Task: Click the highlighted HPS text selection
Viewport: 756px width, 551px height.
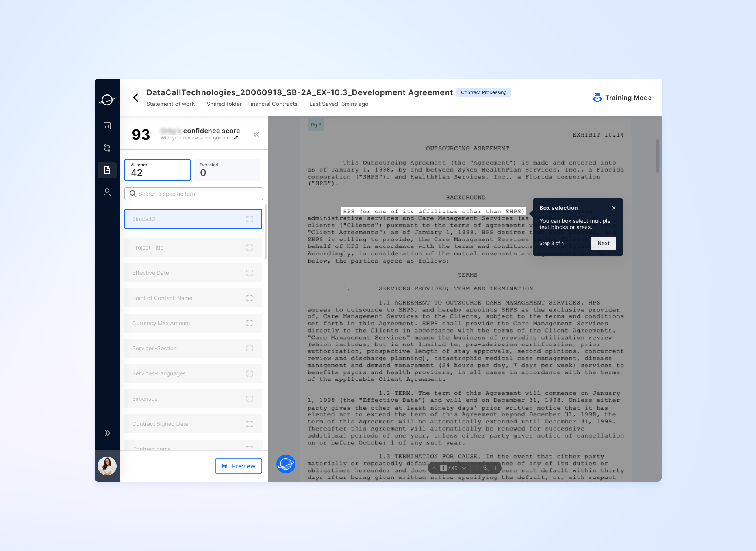Action: (x=433, y=211)
